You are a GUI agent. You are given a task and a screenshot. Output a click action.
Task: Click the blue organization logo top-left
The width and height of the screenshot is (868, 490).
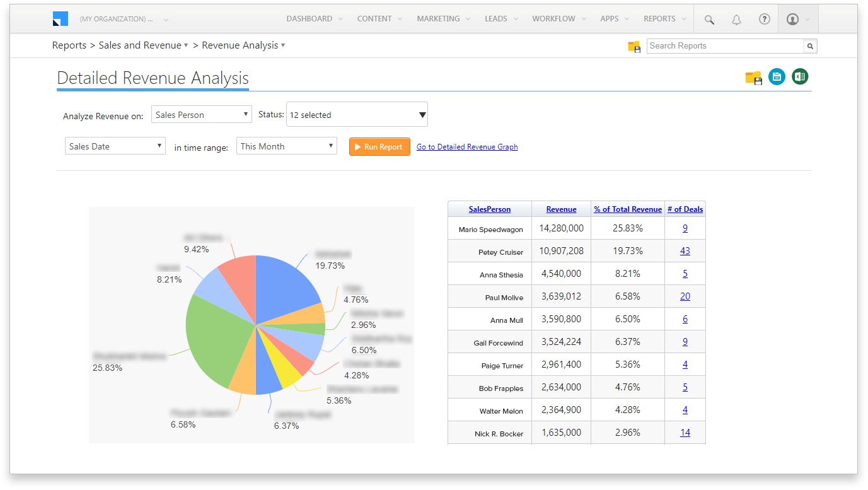[x=61, y=18]
